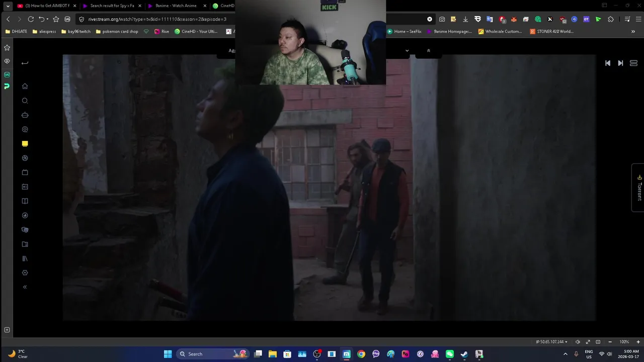Mute the tab via status bar speaker

[578, 342]
